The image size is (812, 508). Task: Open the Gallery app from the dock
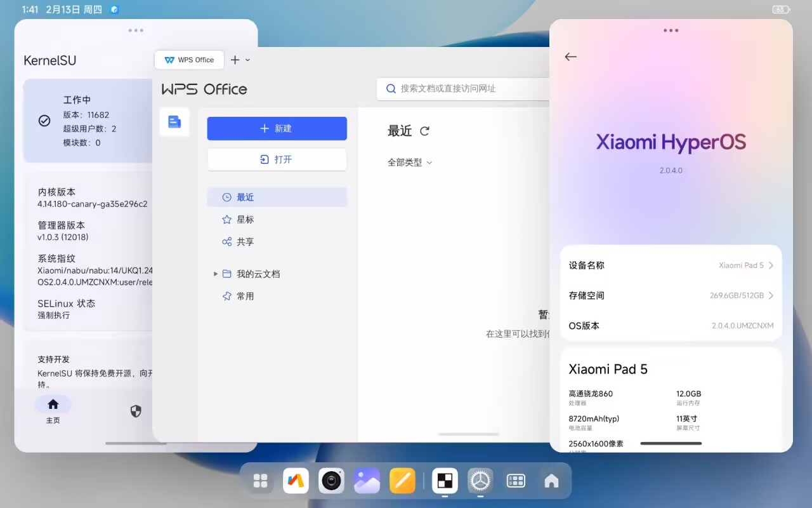367,481
